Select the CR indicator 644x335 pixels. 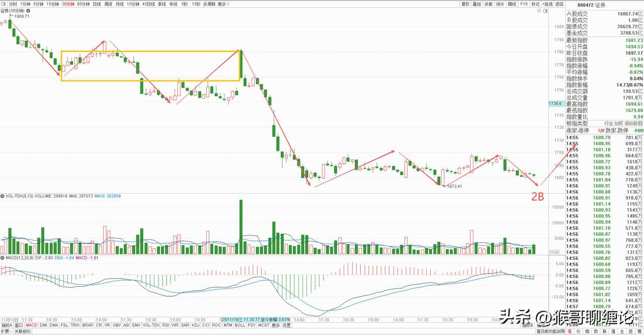click(x=99, y=325)
